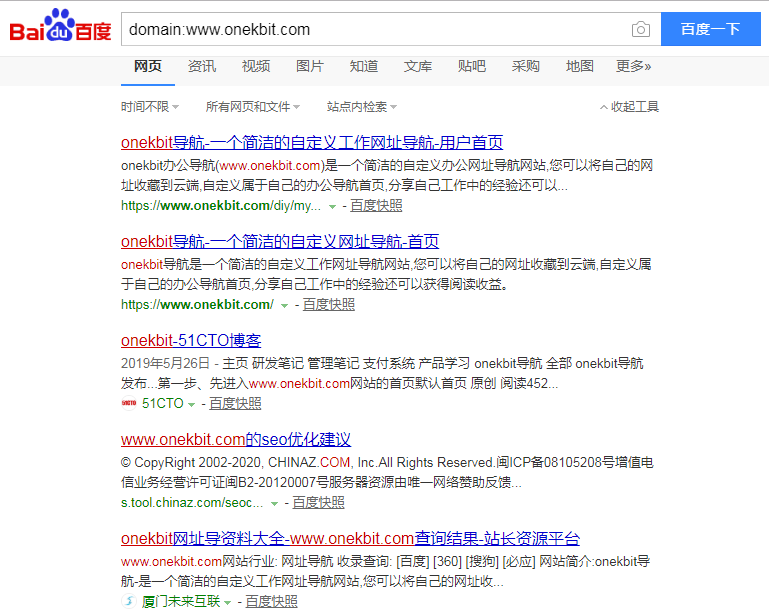Select the 网页 tab

(148, 66)
